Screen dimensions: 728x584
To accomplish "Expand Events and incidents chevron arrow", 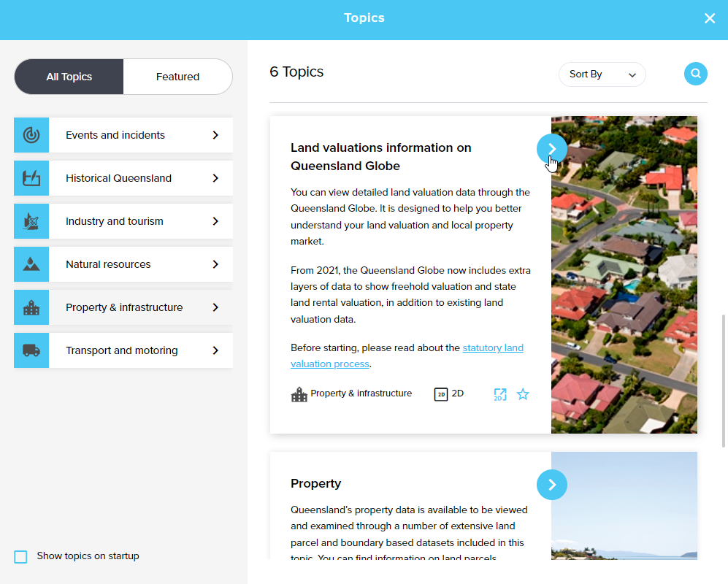I will pos(215,135).
